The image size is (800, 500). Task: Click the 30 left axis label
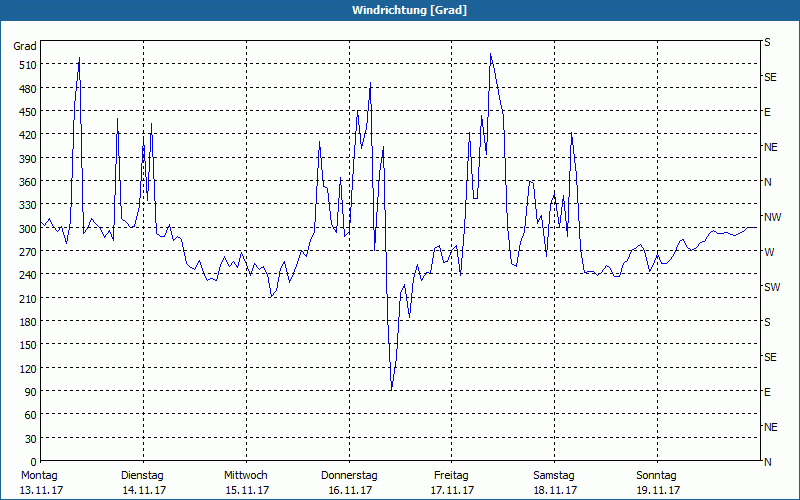31,439
